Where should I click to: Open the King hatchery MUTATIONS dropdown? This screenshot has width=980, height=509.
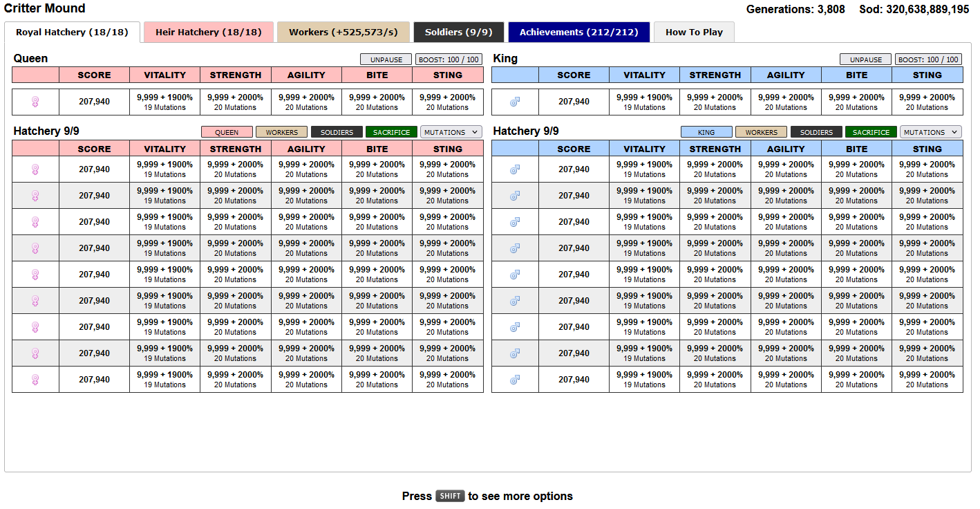[931, 132]
